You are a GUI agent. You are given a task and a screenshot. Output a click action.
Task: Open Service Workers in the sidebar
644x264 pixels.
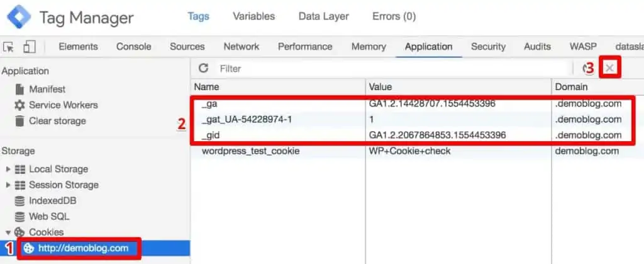(x=63, y=105)
